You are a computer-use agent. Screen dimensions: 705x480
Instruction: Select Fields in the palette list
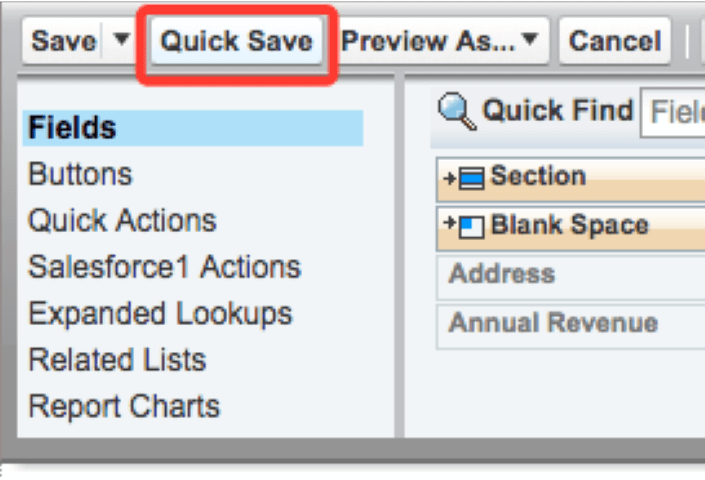[73, 128]
